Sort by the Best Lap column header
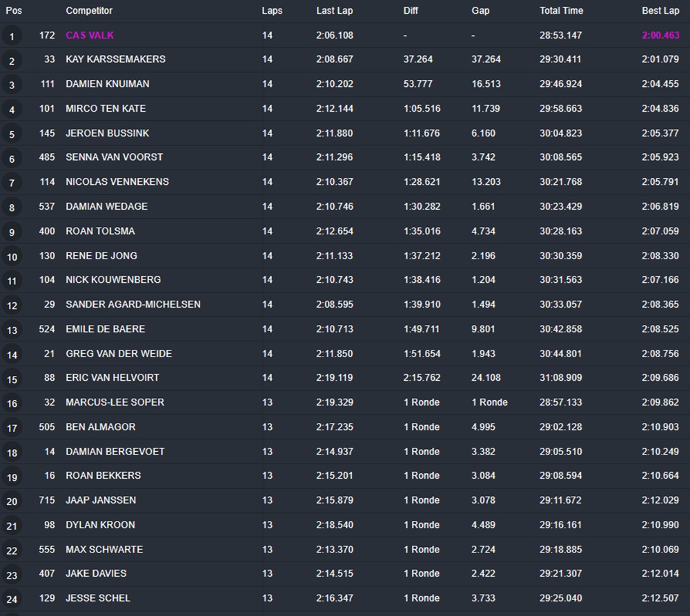This screenshot has height=616, width=690. click(x=660, y=10)
